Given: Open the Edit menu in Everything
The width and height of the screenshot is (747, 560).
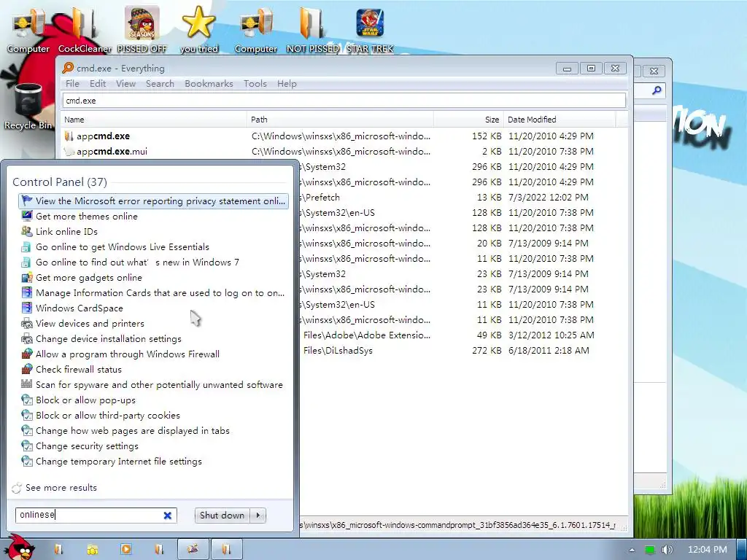Looking at the screenshot, I should (98, 83).
